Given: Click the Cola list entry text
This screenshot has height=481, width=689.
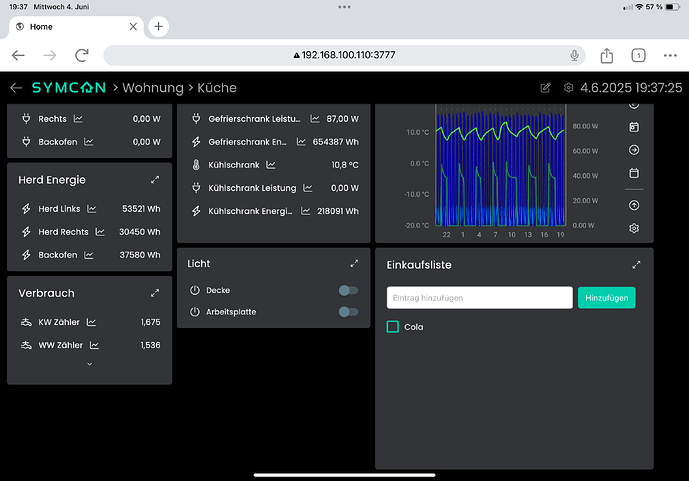Looking at the screenshot, I should (413, 327).
